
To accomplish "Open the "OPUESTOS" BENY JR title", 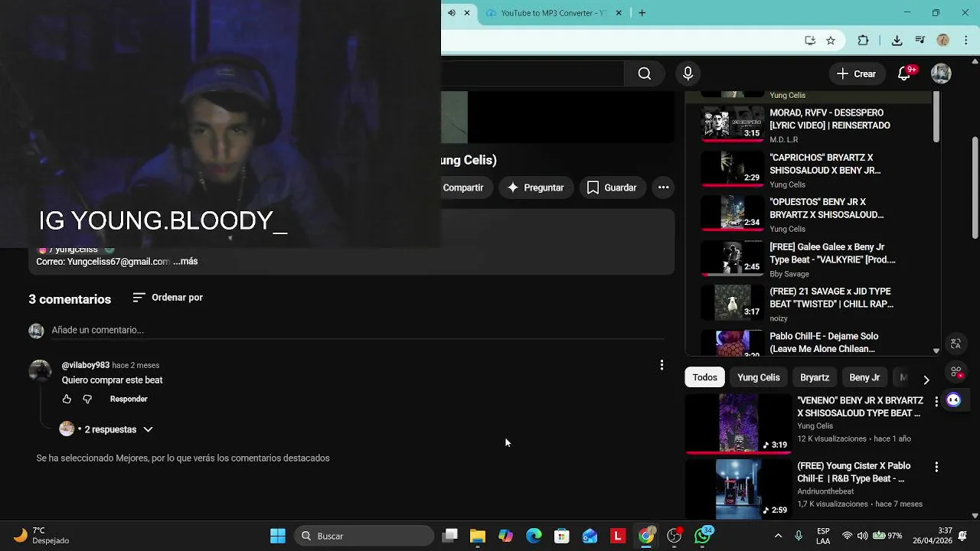I will point(827,208).
